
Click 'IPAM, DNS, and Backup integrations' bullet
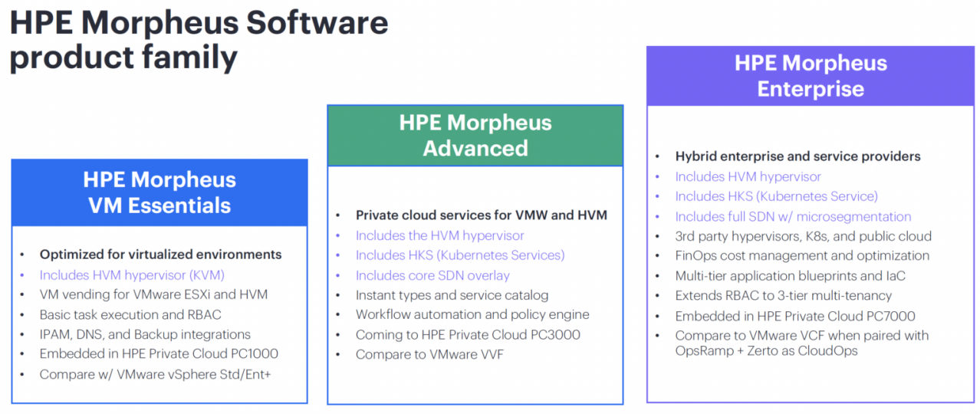point(145,334)
